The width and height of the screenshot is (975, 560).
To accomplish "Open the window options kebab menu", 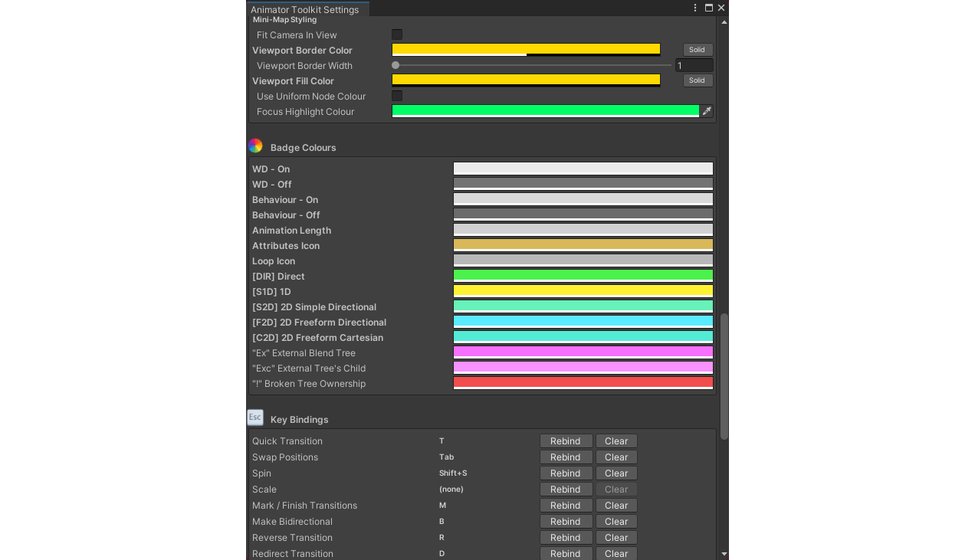I will click(695, 8).
